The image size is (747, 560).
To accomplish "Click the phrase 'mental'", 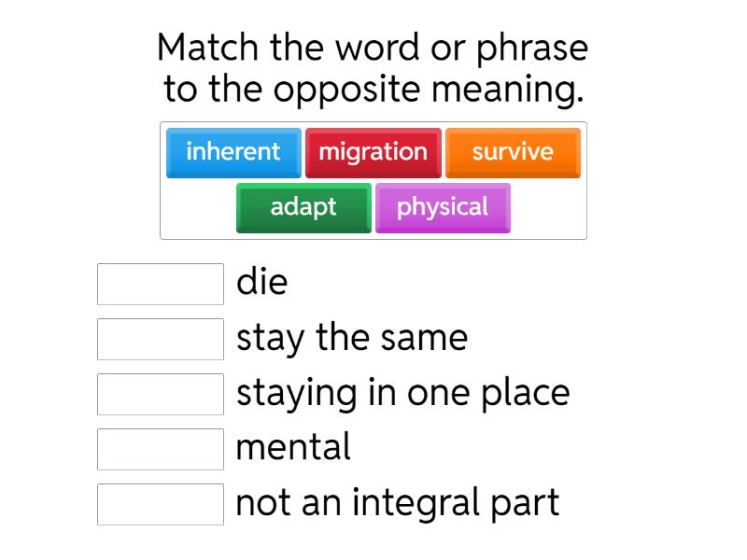I will point(293,448).
